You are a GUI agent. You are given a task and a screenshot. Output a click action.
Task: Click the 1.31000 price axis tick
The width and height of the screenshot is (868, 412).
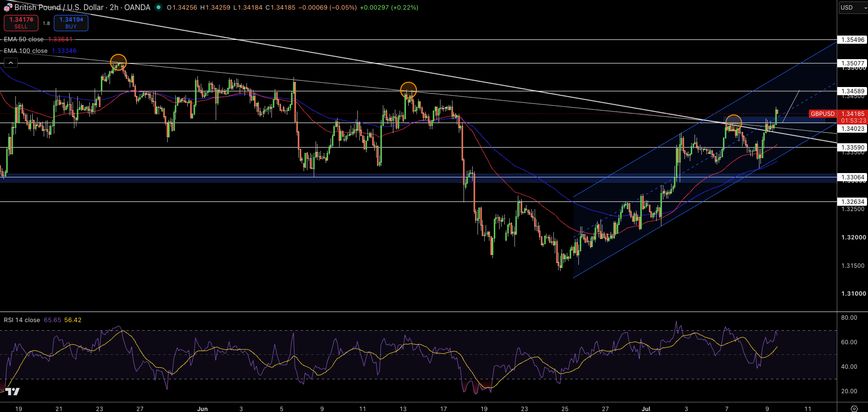click(x=854, y=294)
